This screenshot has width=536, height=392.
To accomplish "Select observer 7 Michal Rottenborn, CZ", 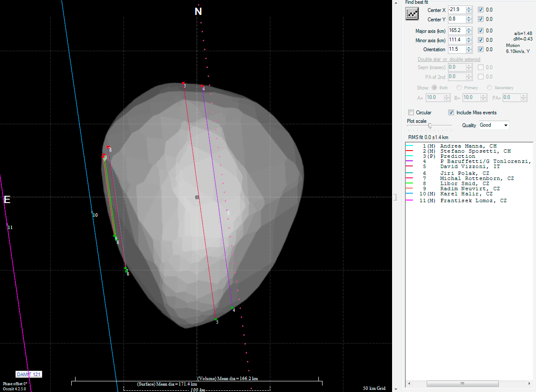I will (469, 178).
